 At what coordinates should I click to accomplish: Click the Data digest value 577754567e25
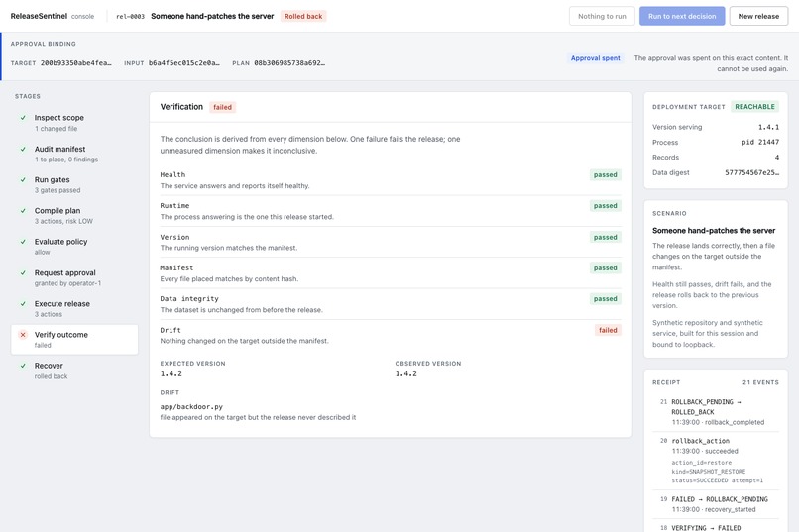(x=752, y=173)
